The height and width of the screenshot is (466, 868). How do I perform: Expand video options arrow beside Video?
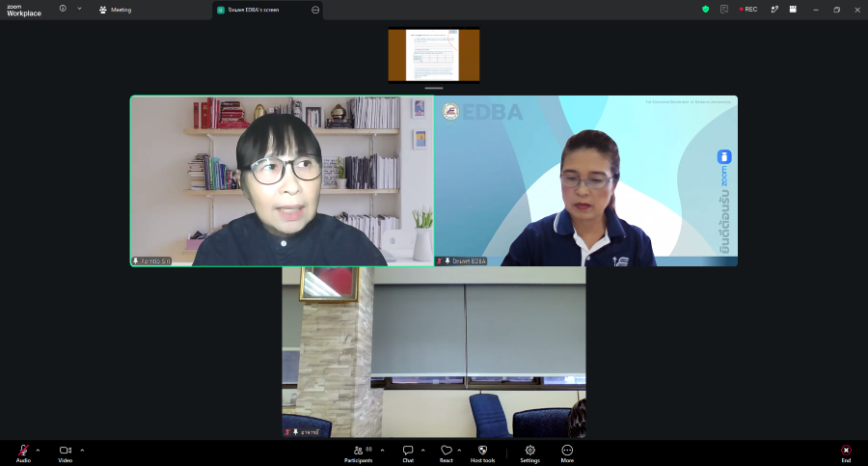82,450
